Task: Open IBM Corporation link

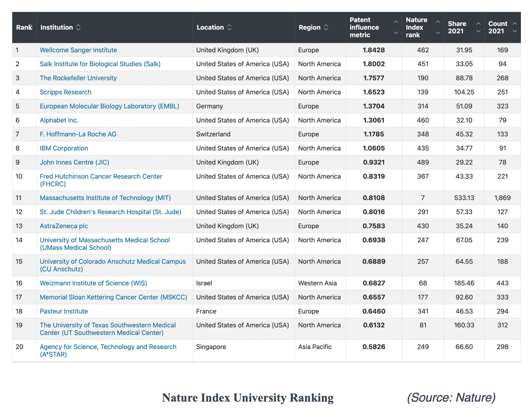Action: pos(64,148)
